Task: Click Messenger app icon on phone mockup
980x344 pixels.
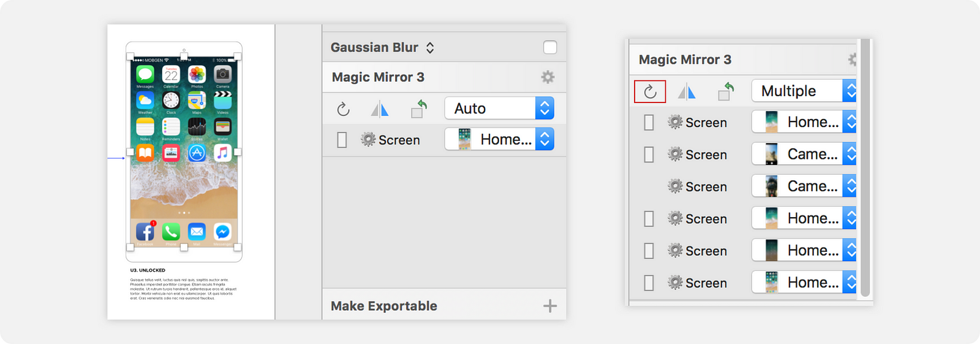Action: (x=222, y=231)
